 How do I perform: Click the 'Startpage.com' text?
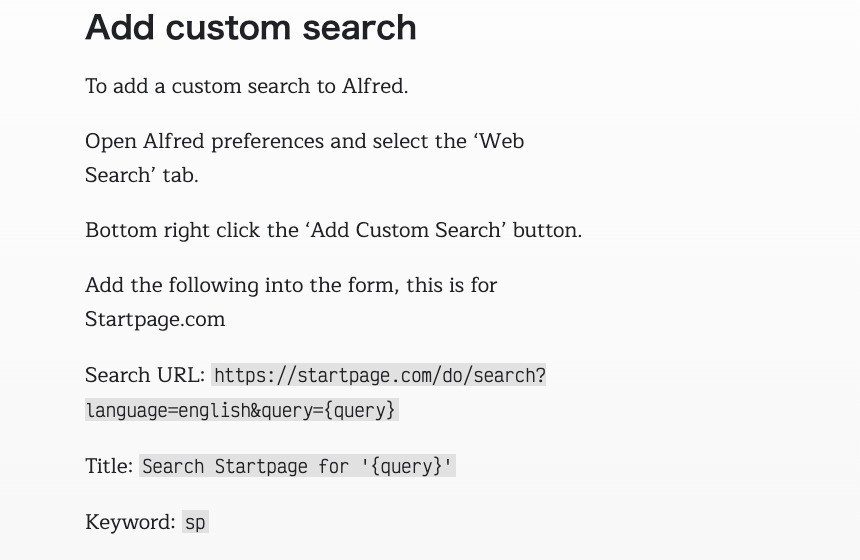(155, 320)
